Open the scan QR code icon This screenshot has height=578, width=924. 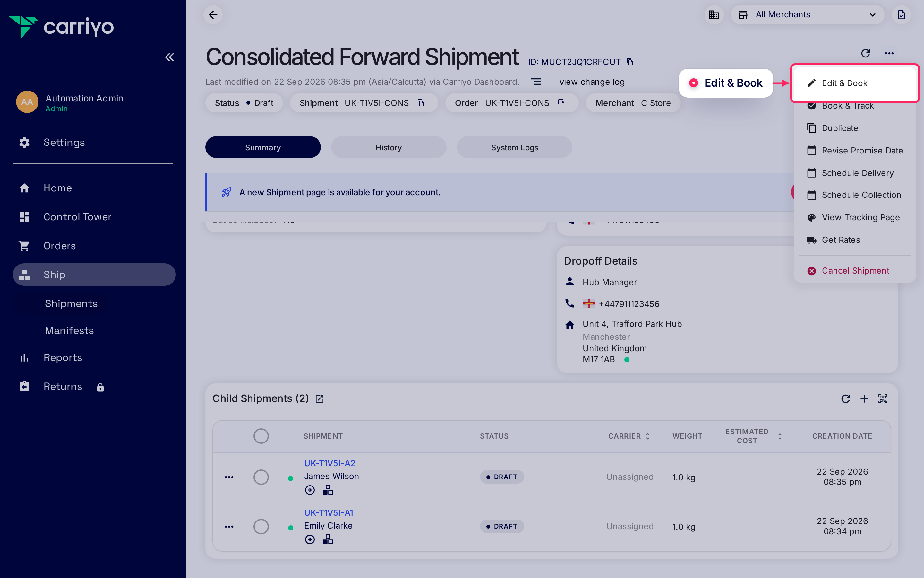(883, 399)
